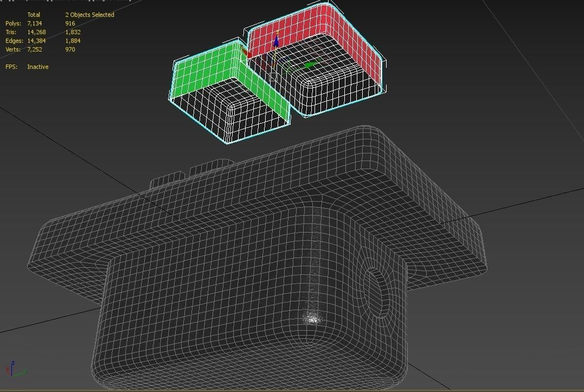Click selected verts value "970"
The image size is (584, 392).
click(x=70, y=49)
